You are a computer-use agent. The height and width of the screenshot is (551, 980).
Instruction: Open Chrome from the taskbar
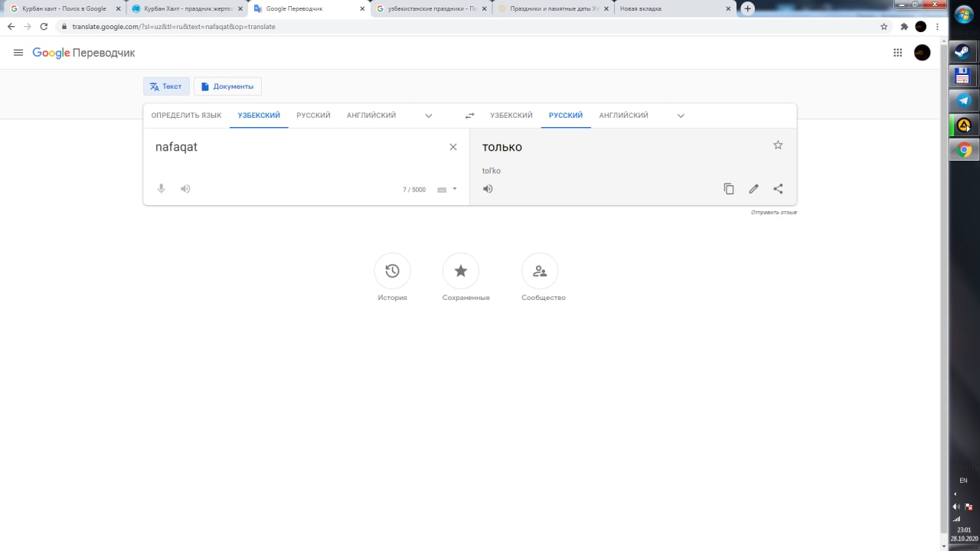pos(964,149)
